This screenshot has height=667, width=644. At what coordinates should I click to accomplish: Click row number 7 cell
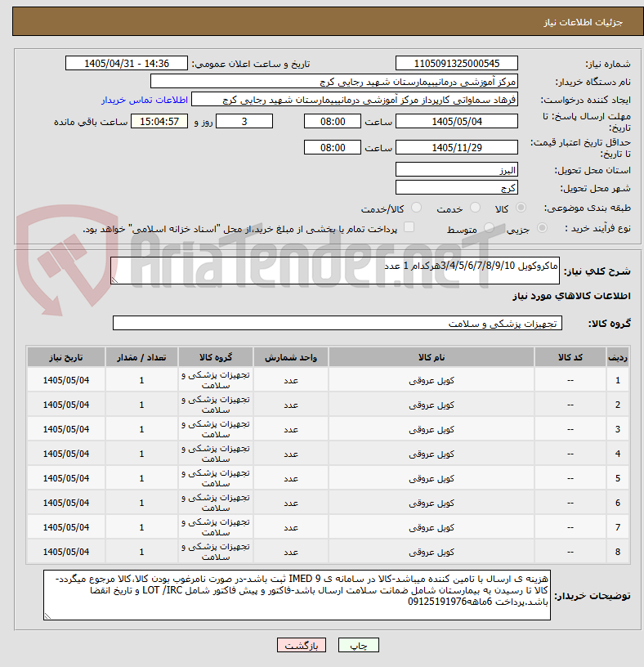[617, 527]
